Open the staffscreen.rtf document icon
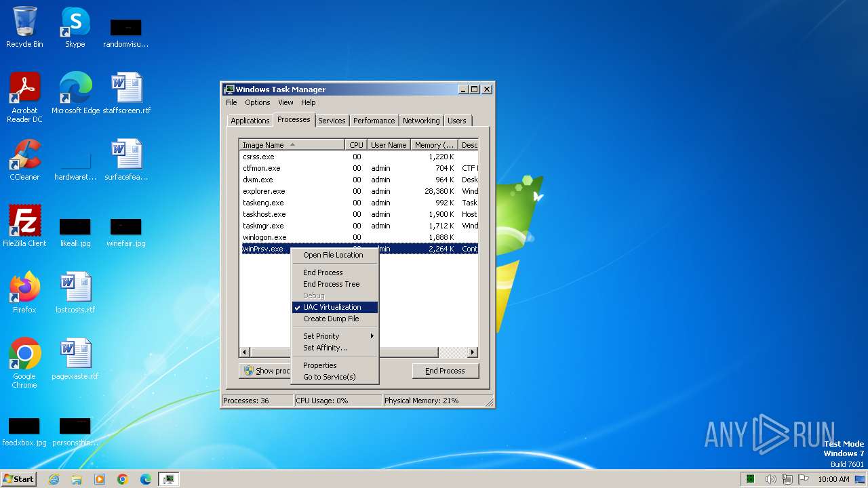The image size is (868, 488). click(x=126, y=94)
